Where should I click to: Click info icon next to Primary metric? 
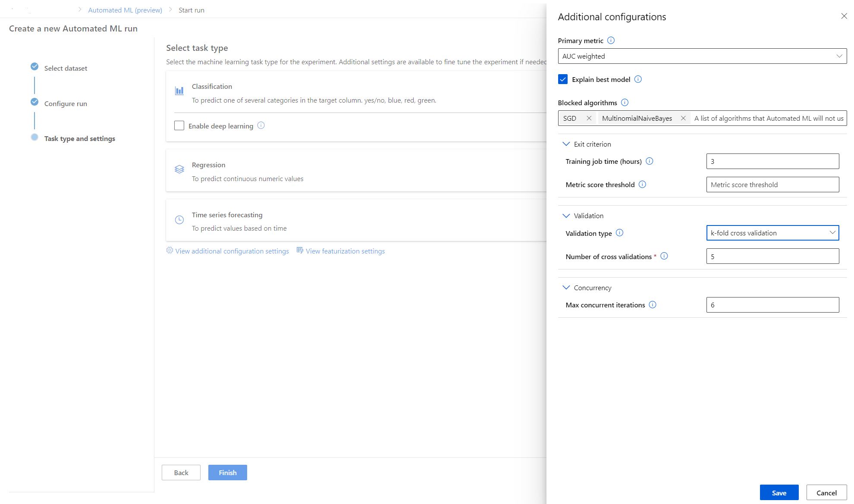point(611,41)
